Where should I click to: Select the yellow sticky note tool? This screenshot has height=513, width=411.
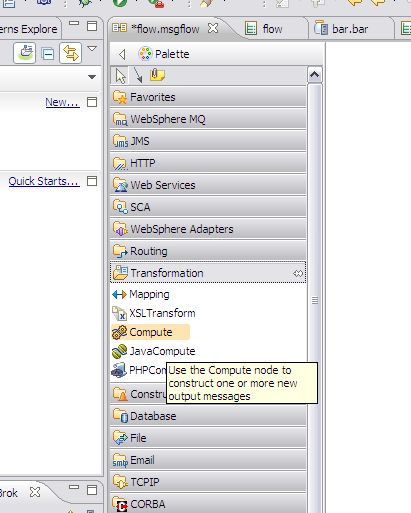(x=157, y=75)
